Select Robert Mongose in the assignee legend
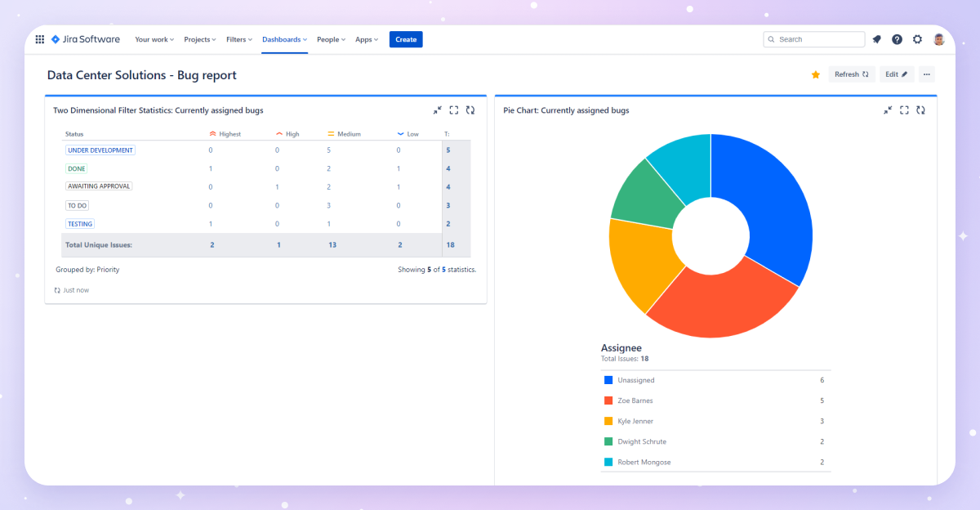This screenshot has width=980, height=510. (644, 462)
